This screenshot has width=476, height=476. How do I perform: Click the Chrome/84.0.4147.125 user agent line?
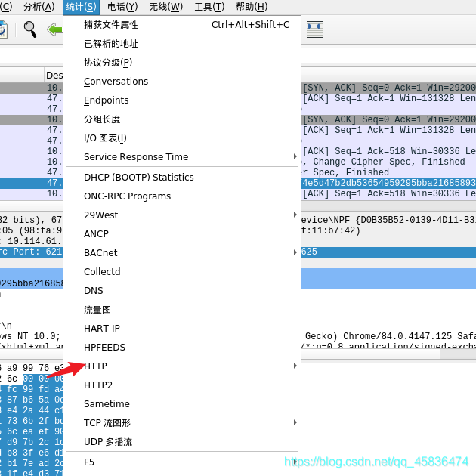click(388, 336)
